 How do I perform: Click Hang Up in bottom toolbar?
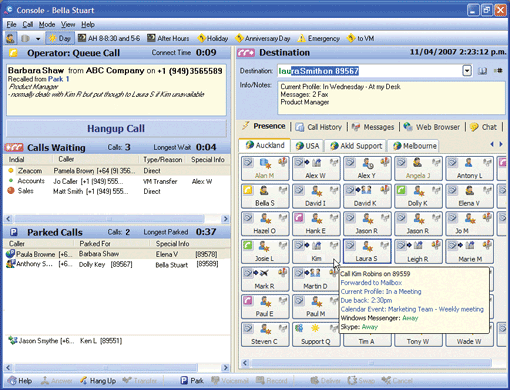pos(98,381)
